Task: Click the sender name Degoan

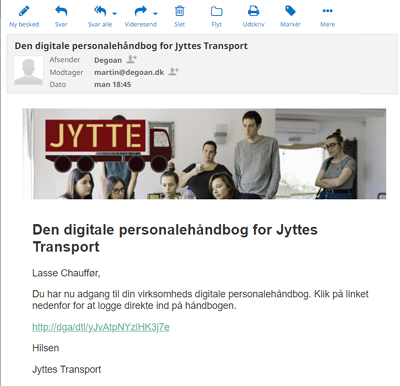Action: 108,60
